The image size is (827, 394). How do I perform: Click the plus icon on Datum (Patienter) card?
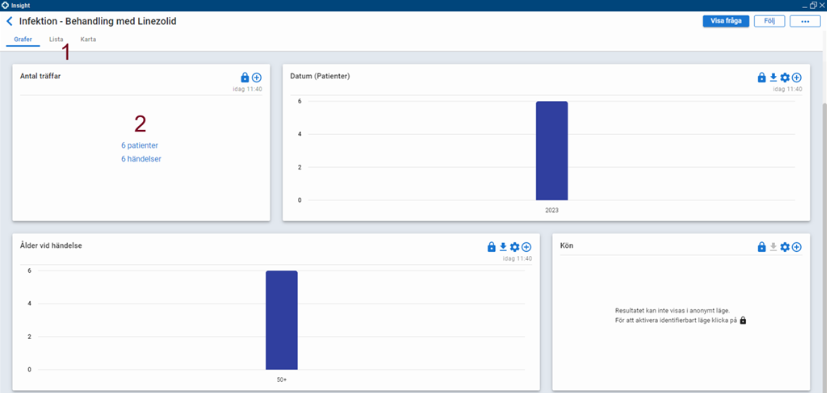(x=796, y=78)
